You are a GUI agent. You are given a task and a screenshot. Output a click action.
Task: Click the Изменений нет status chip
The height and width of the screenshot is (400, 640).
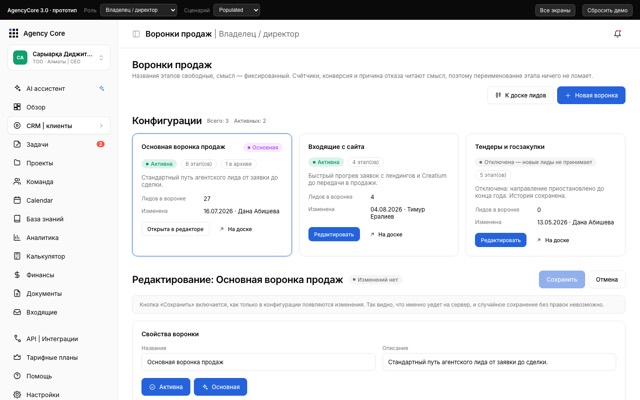pos(375,280)
